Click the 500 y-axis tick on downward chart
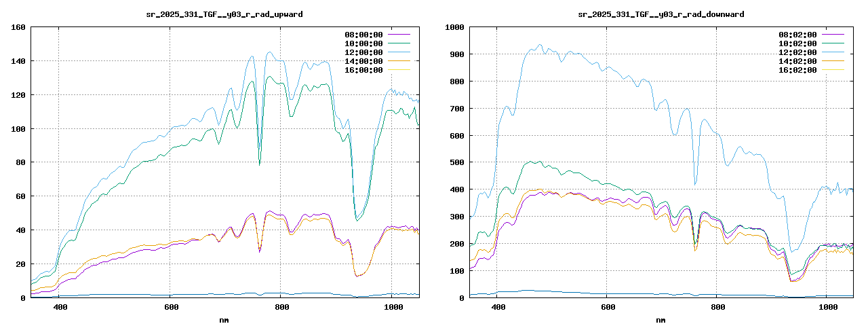Viewport: 868px width, 326px height. [x=455, y=162]
